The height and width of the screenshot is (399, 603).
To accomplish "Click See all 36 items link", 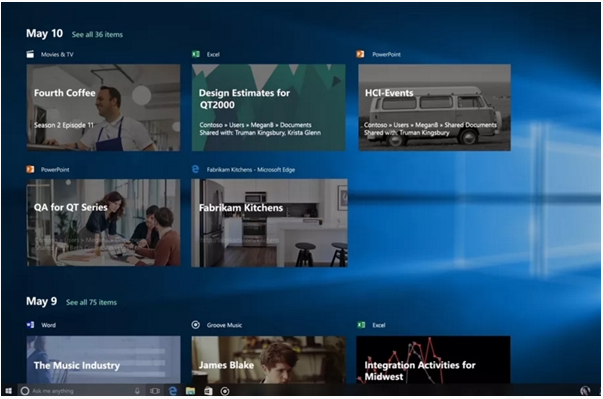I will point(97,35).
